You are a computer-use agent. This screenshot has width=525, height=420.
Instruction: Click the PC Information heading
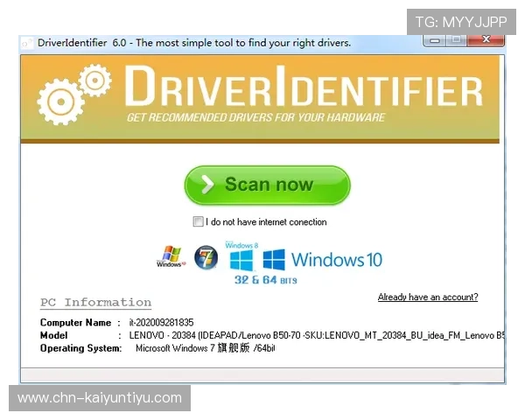click(95, 303)
